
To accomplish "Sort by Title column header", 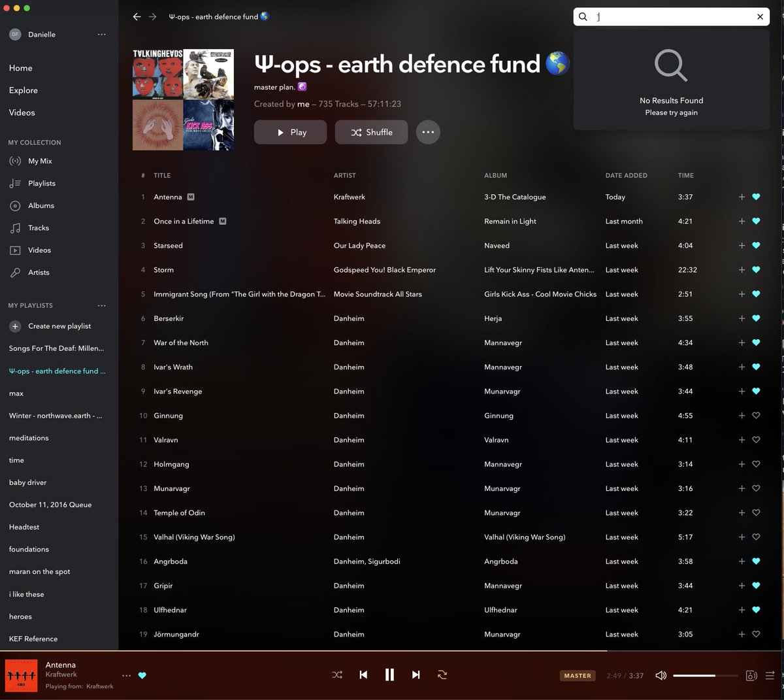I will (x=162, y=175).
